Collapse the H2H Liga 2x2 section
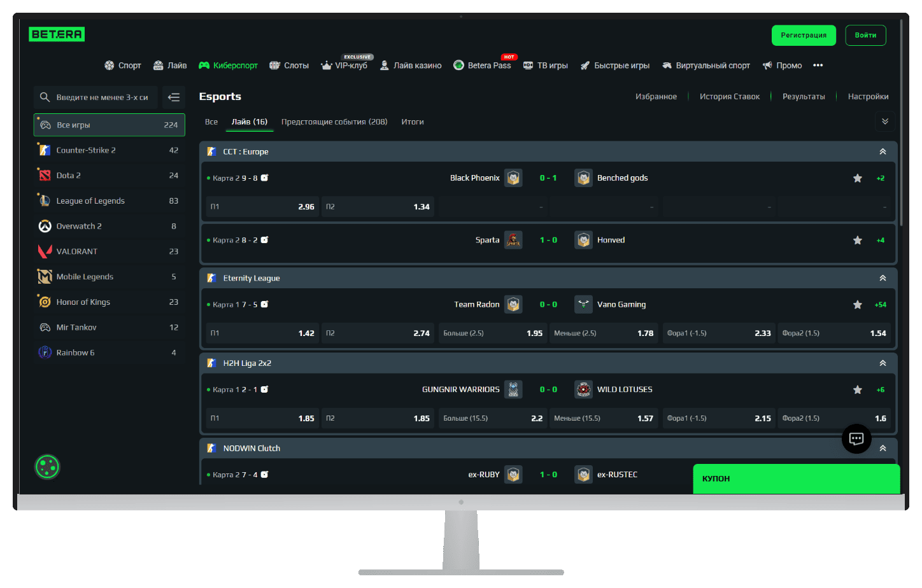This screenshot has height=588, width=922. pyautogui.click(x=883, y=363)
